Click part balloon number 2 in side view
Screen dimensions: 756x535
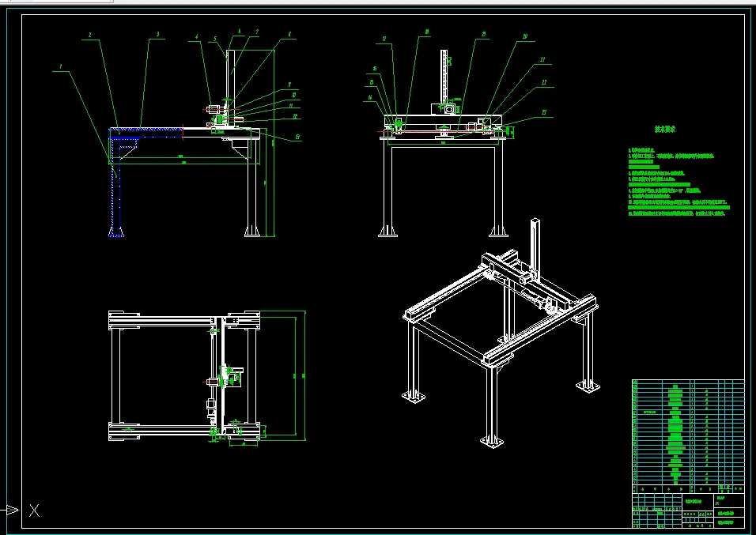click(x=90, y=36)
